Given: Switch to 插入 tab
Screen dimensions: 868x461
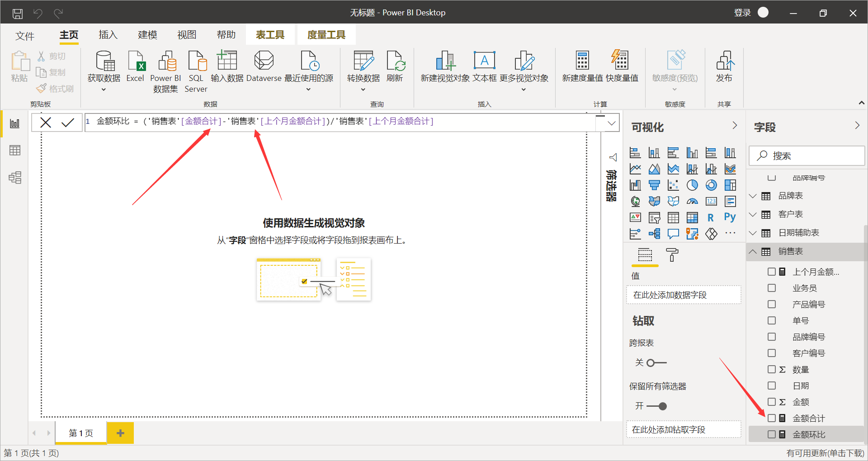Looking at the screenshot, I should click(108, 35).
